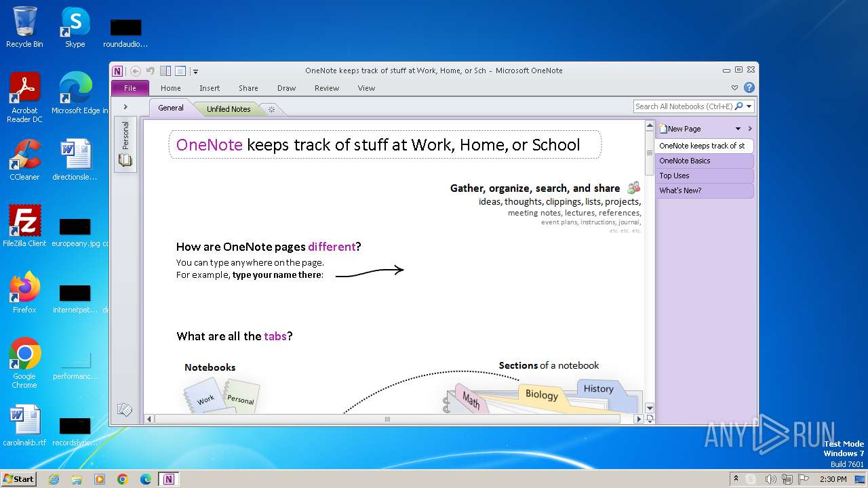This screenshot has height=488, width=868.
Task: Click the vertical scrollbar down arrow
Action: 650,408
